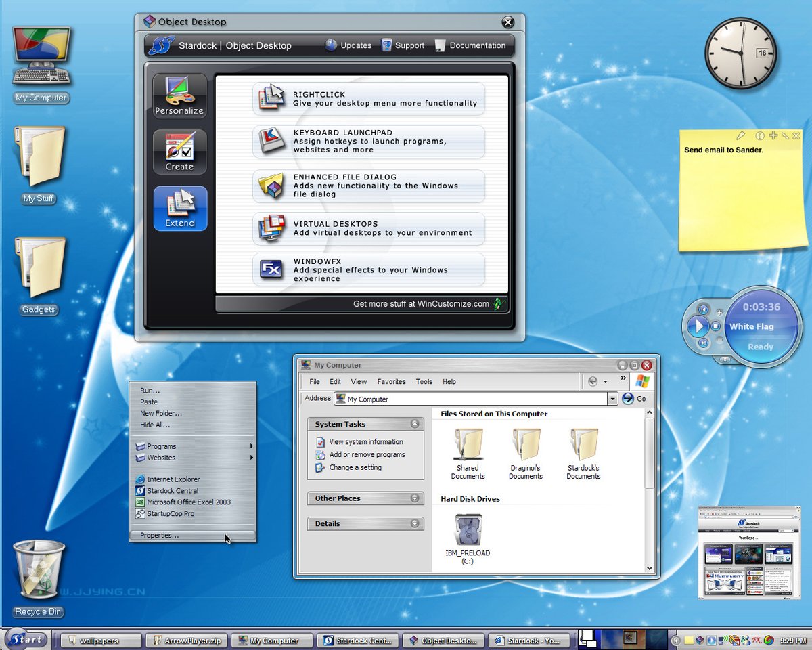Open Support in Object Desktop header
The width and height of the screenshot is (812, 650).
(x=403, y=45)
